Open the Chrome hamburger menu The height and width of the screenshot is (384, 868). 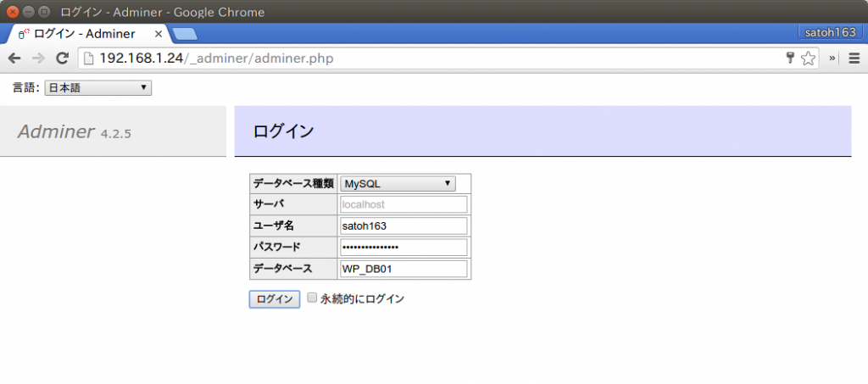pyautogui.click(x=854, y=58)
